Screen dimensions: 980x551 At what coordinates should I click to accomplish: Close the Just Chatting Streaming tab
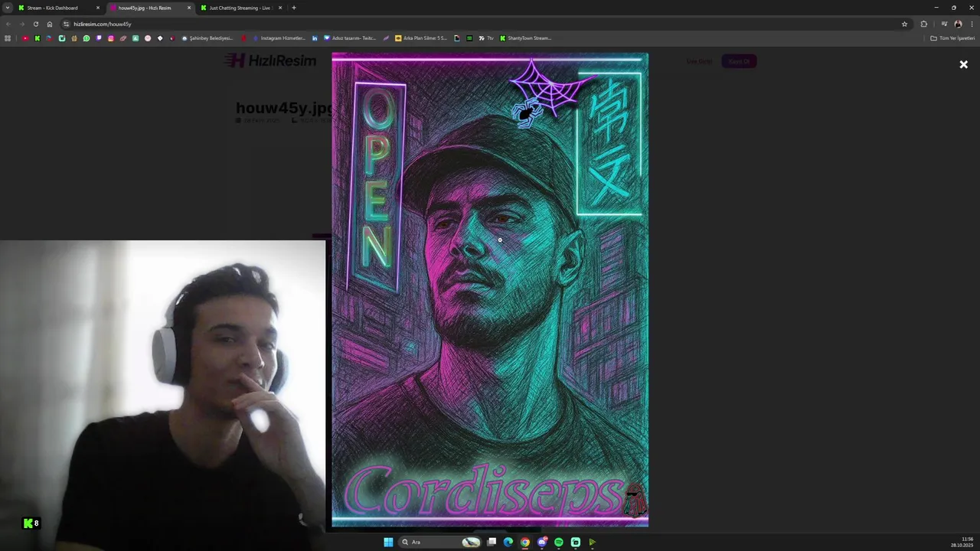(x=280, y=8)
